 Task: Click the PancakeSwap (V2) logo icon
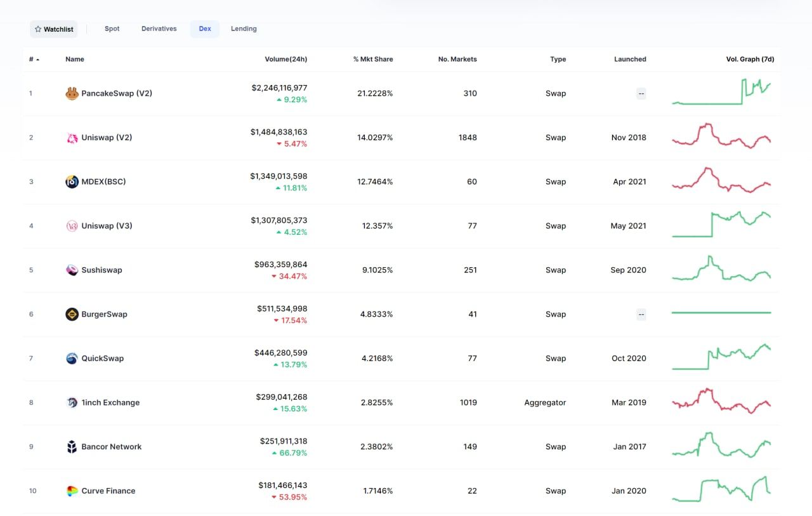click(72, 93)
